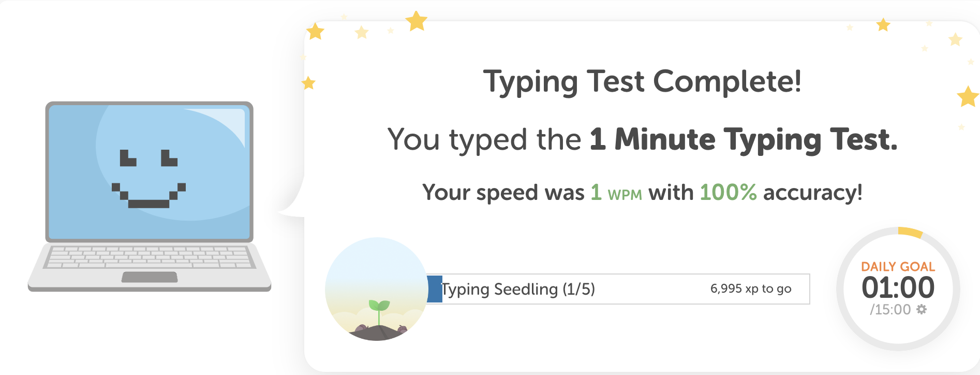Screen dimensions: 980x375
Task: Click the "Typing Seedling (1/5)" level label
Action: coord(518,289)
